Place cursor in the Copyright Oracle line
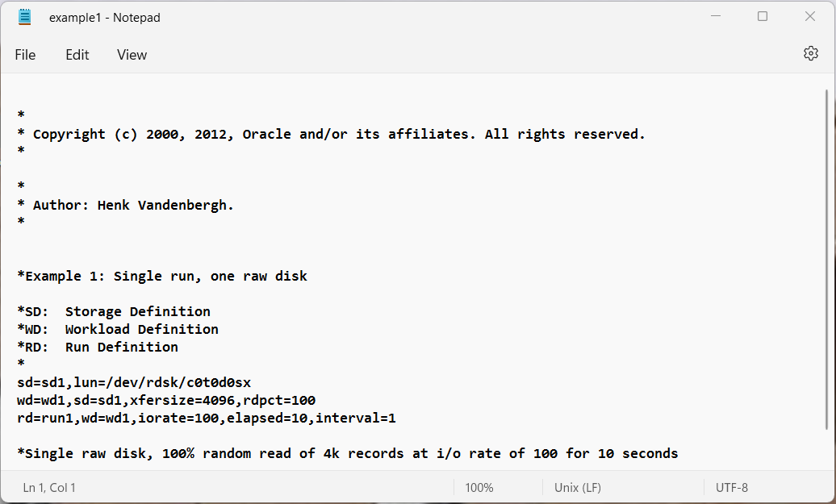The width and height of the screenshot is (836, 504). (331, 134)
